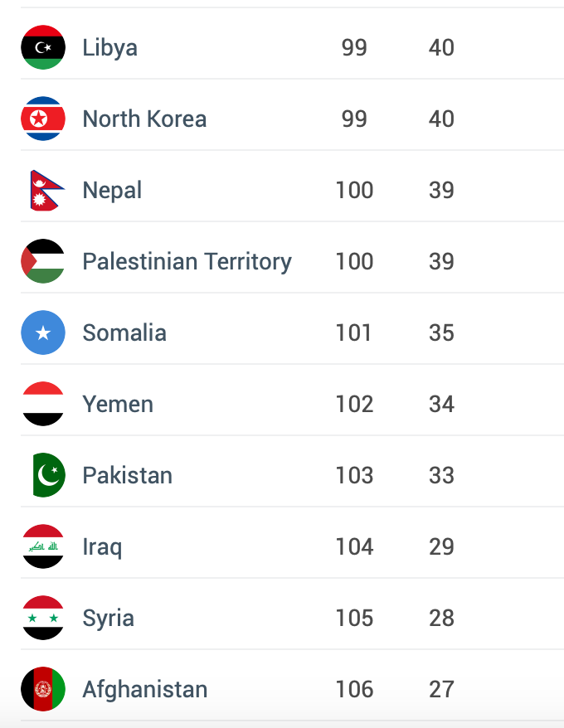Open the North Korea country link
Viewport: 564px width, 728px height.
(x=144, y=119)
